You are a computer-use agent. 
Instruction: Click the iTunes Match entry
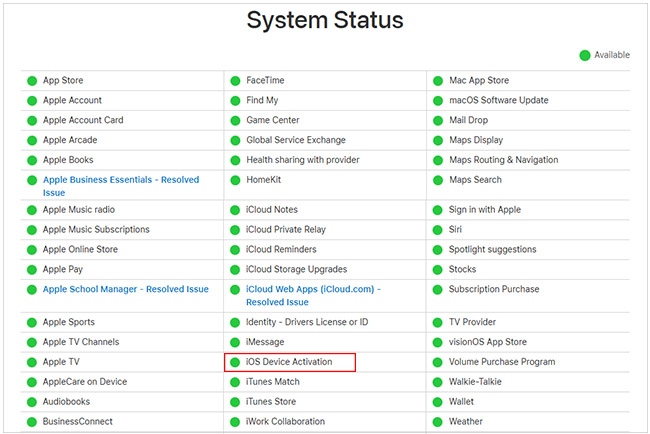click(273, 382)
